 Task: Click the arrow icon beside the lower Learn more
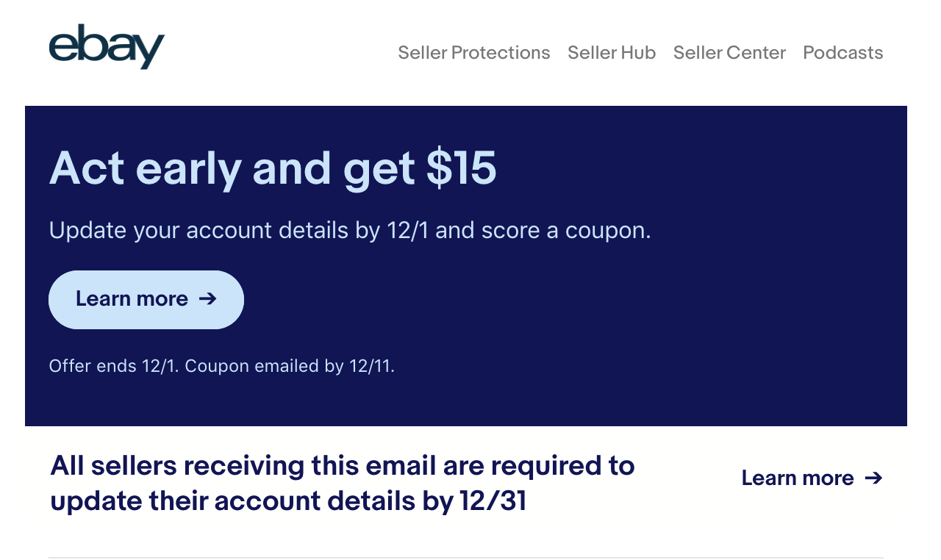[873, 478]
